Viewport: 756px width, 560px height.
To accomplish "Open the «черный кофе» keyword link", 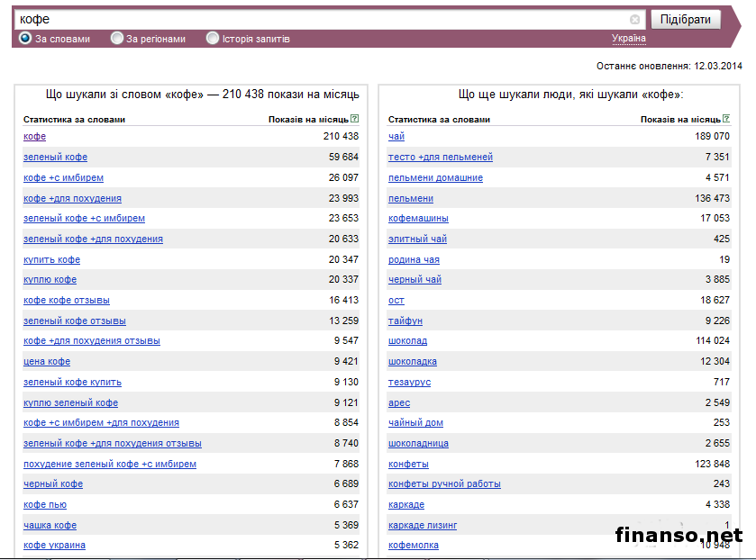I will coord(53,484).
